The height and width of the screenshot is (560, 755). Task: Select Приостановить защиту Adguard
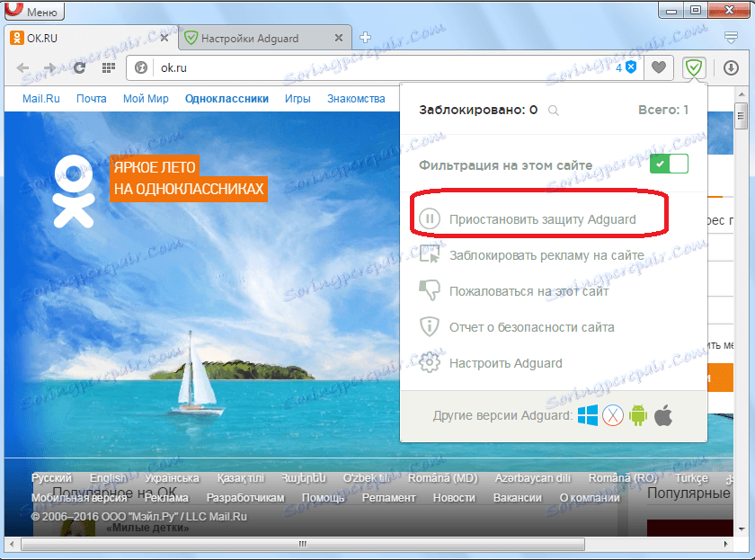(x=528, y=219)
